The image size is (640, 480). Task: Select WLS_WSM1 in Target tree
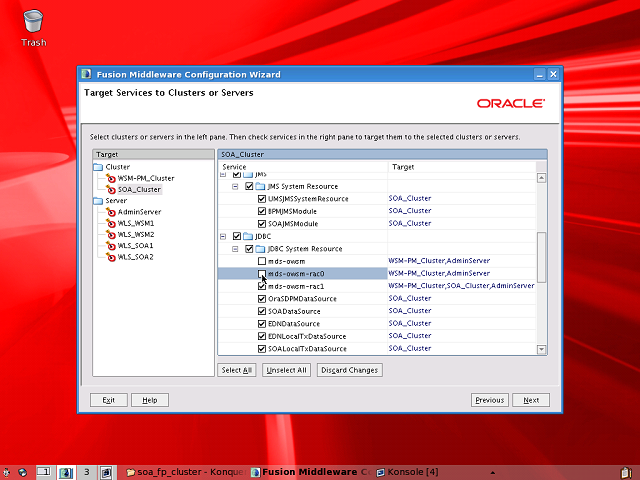136,223
